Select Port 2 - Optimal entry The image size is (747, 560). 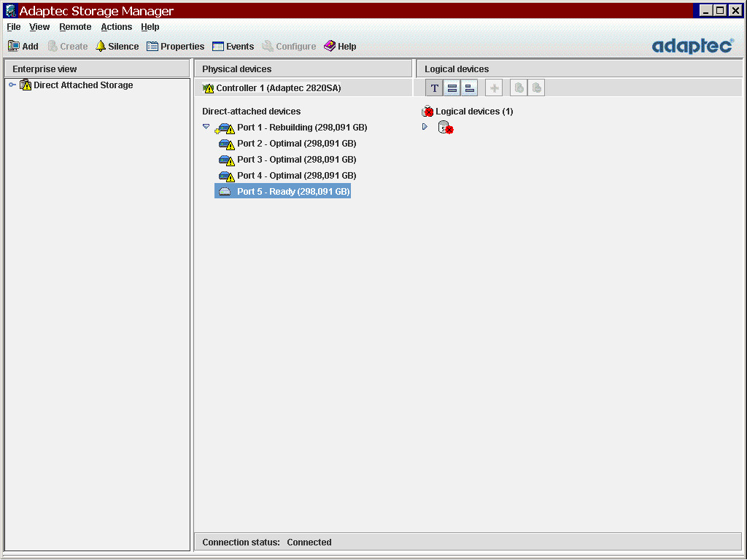point(297,144)
